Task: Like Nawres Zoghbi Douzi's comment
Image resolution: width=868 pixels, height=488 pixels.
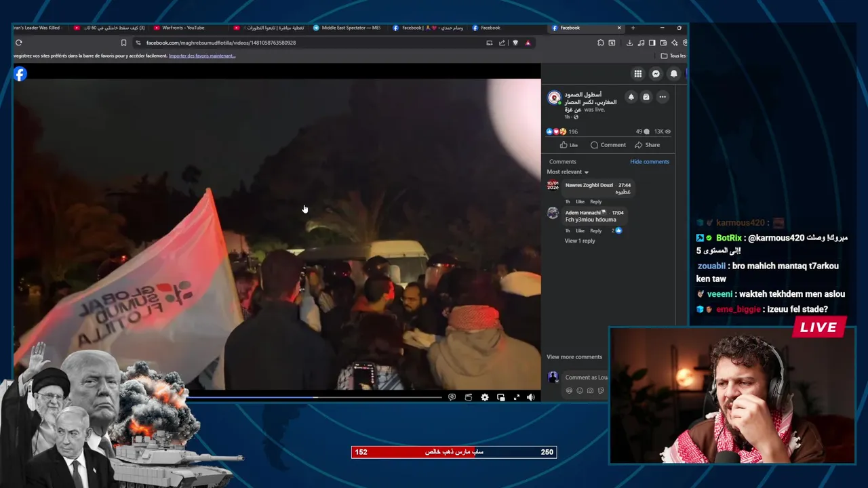Action: [580, 201]
